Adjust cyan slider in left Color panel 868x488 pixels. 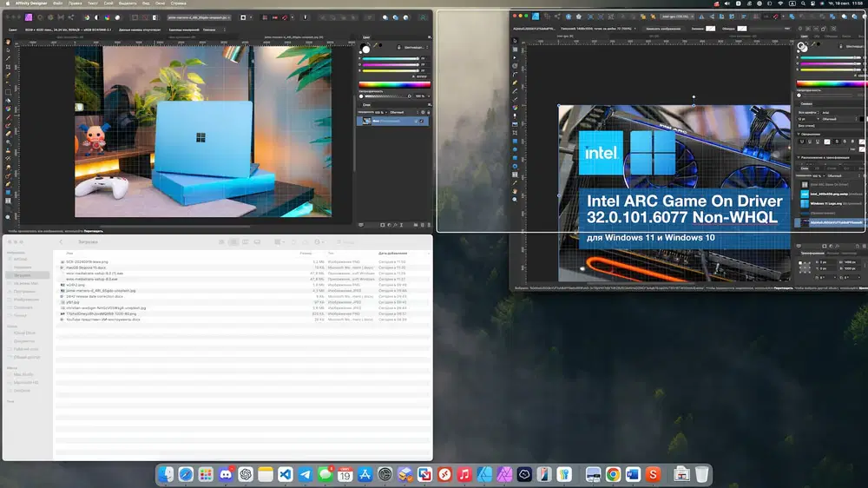[391, 58]
